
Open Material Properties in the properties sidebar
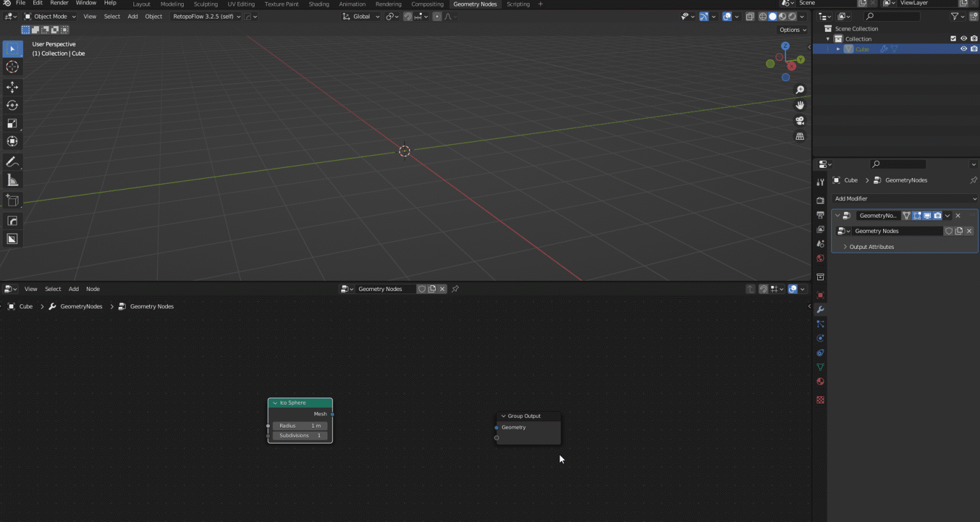pyautogui.click(x=820, y=381)
